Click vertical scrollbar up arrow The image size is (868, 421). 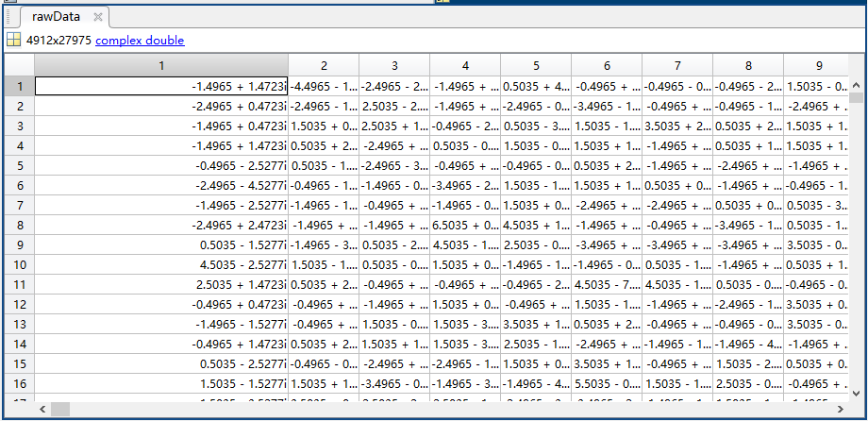856,85
